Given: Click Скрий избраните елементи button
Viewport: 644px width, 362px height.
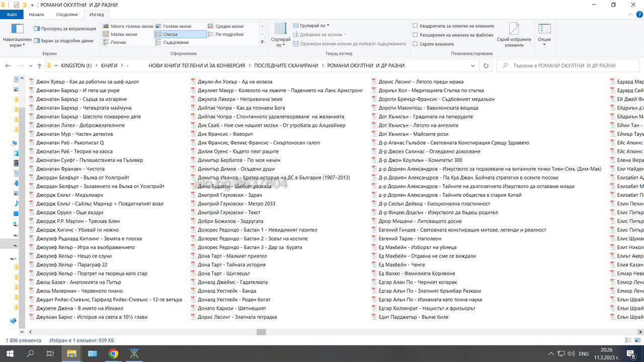Looking at the screenshot, I should pyautogui.click(x=514, y=35).
